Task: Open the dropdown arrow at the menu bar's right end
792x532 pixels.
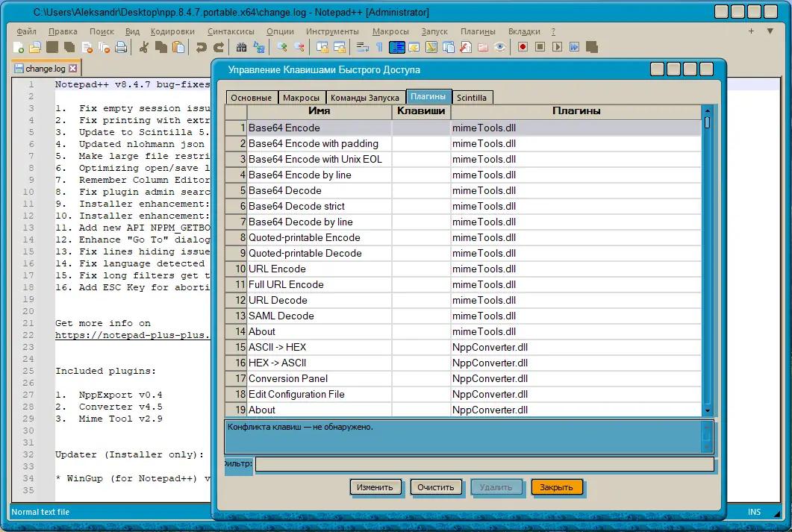Action: coord(771,31)
